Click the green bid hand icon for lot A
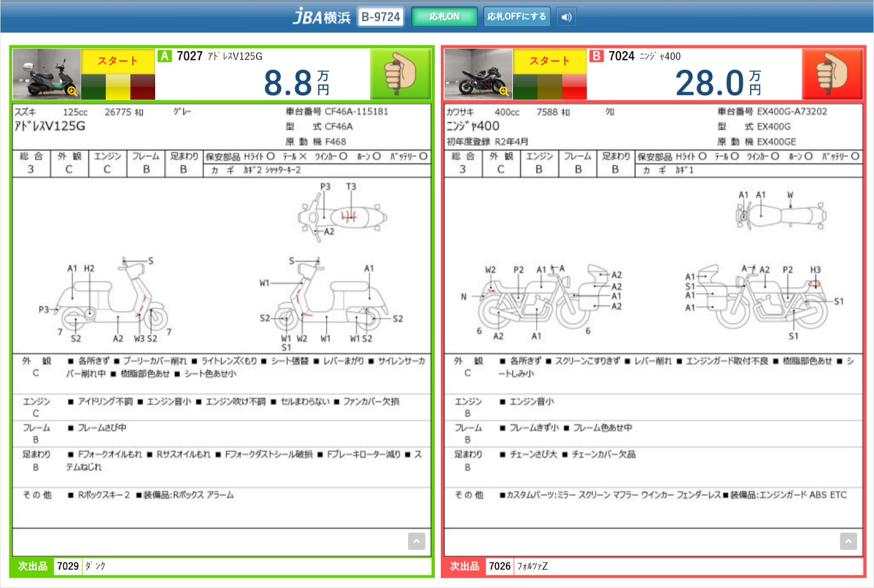 pos(400,74)
